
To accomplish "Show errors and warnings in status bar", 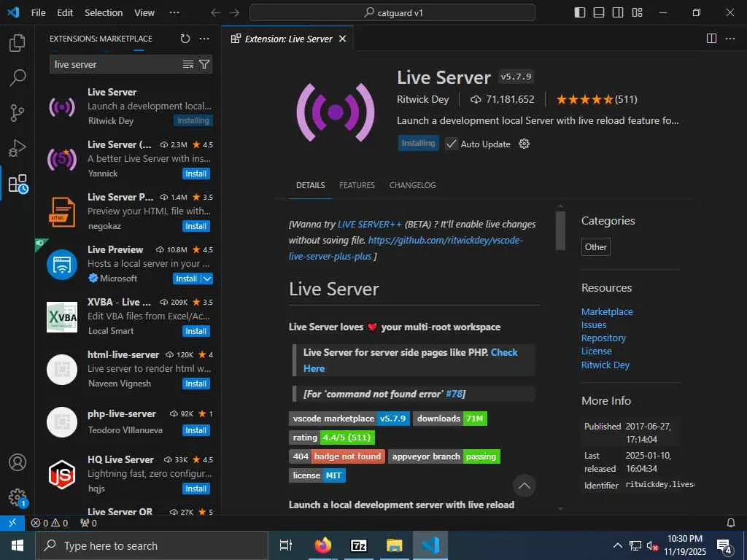I will point(50,523).
